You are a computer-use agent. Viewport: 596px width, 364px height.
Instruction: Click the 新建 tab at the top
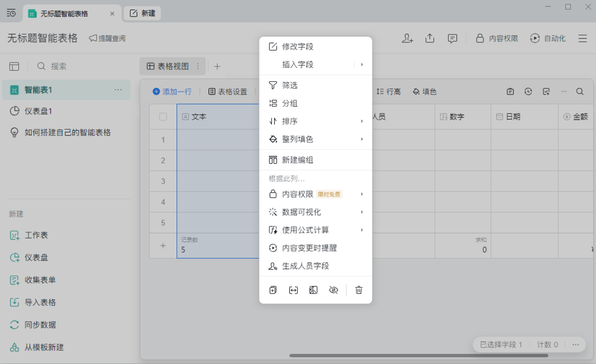coord(142,13)
